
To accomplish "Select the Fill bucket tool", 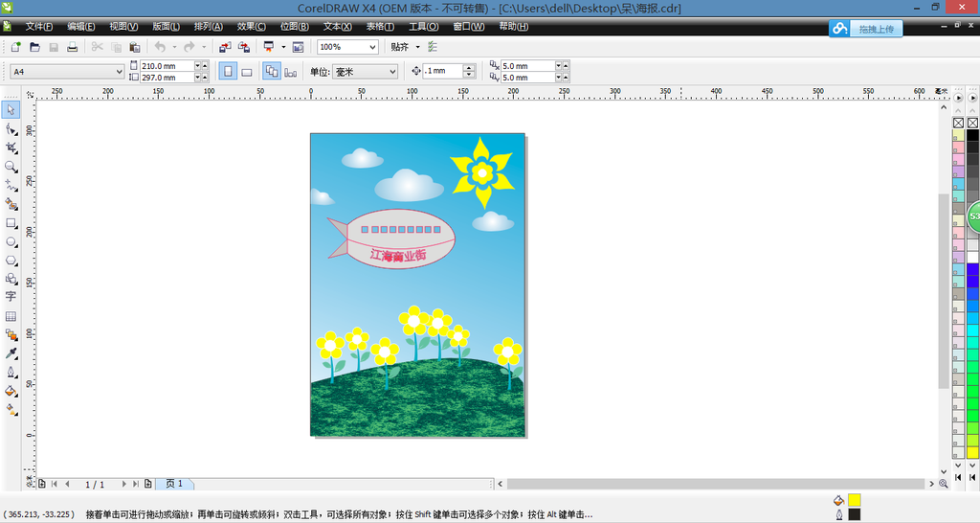I will pos(11,391).
